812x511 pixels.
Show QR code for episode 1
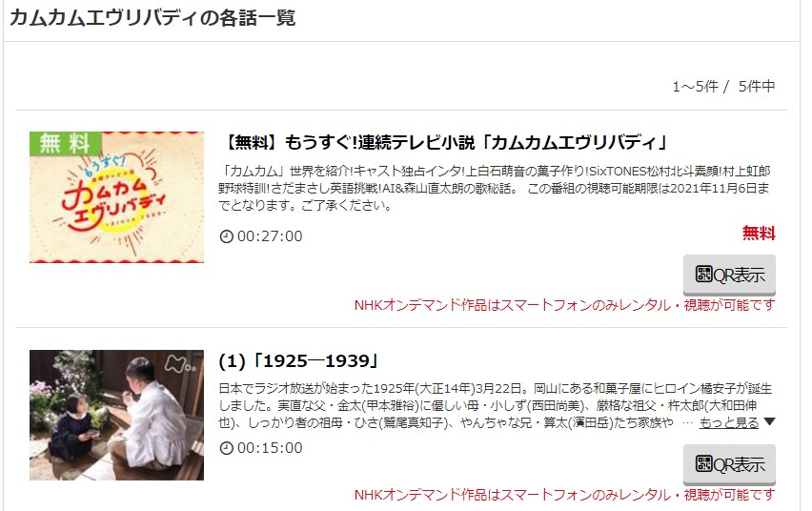[x=729, y=464]
